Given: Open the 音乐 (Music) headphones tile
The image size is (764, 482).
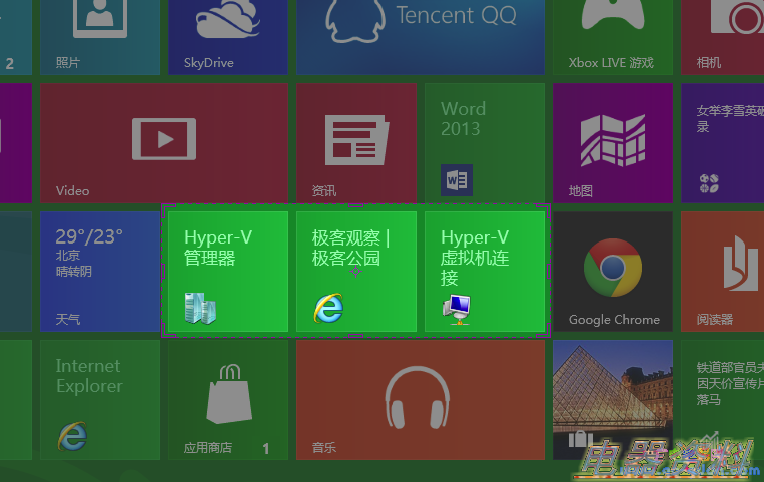Looking at the screenshot, I should [420, 399].
